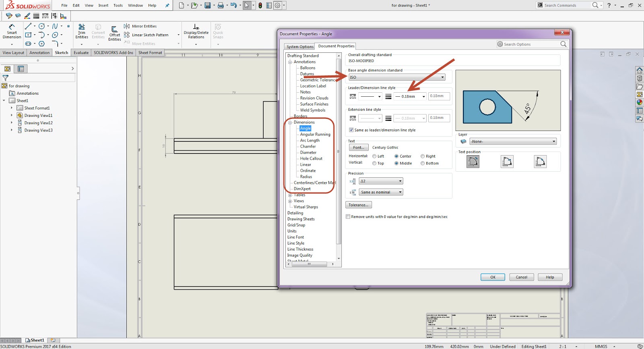Open the Options gear icon
The width and height of the screenshot is (644, 349).
[277, 5]
